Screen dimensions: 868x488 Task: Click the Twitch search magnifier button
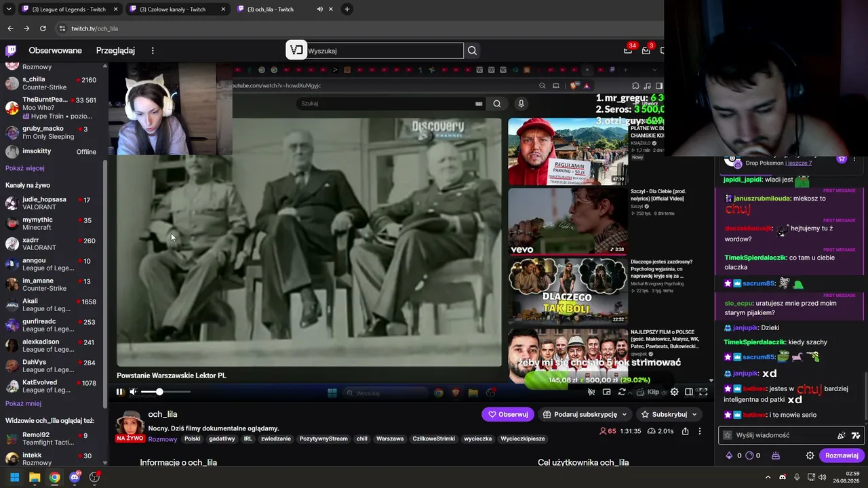(x=472, y=50)
